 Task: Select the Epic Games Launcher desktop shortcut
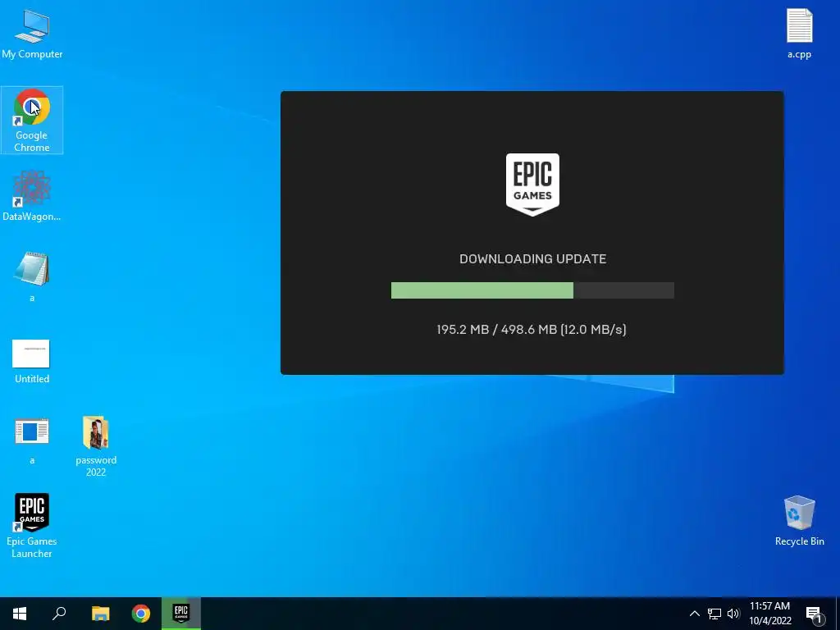point(32,525)
